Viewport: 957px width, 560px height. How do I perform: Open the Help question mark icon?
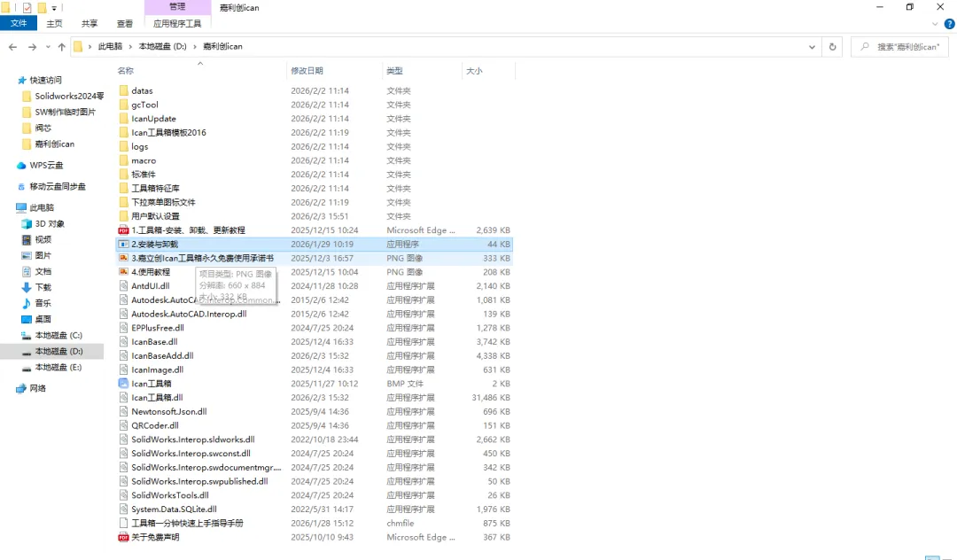click(949, 24)
